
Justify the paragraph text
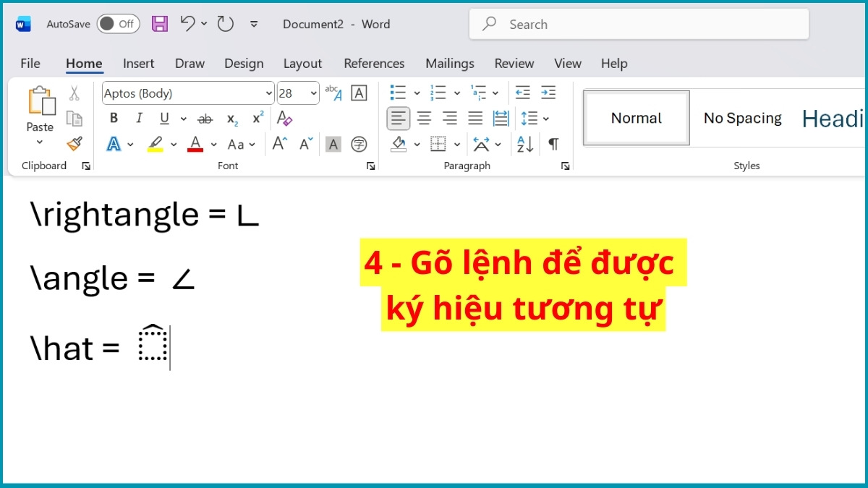tap(475, 118)
